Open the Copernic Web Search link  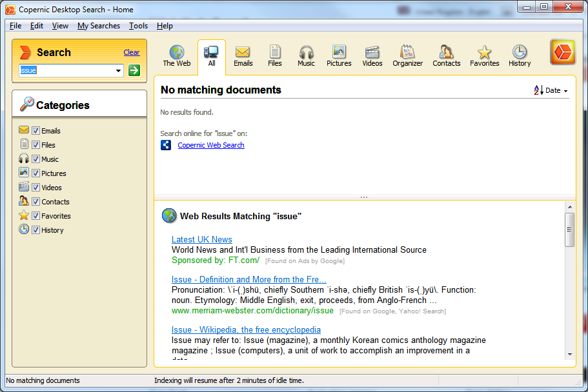point(211,145)
